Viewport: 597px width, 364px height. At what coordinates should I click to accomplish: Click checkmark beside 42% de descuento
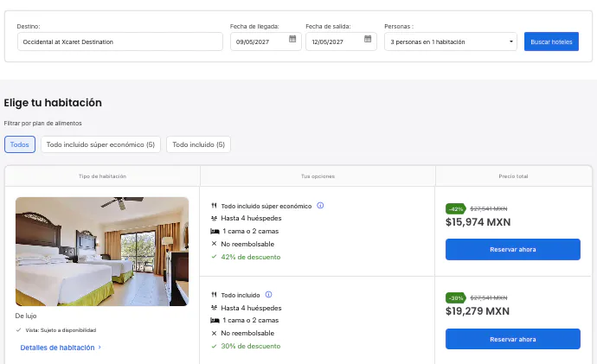click(x=214, y=257)
